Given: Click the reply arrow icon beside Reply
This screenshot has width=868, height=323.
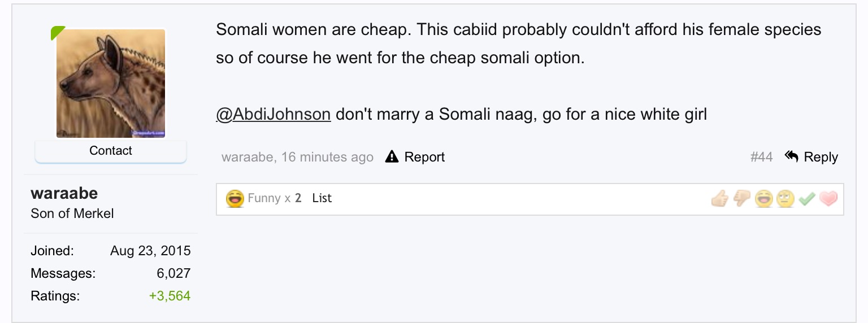Looking at the screenshot, I should tap(792, 156).
